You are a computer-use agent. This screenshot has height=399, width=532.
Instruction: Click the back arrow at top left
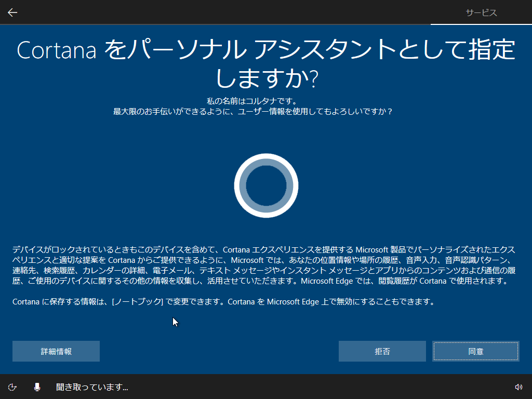[x=12, y=12]
